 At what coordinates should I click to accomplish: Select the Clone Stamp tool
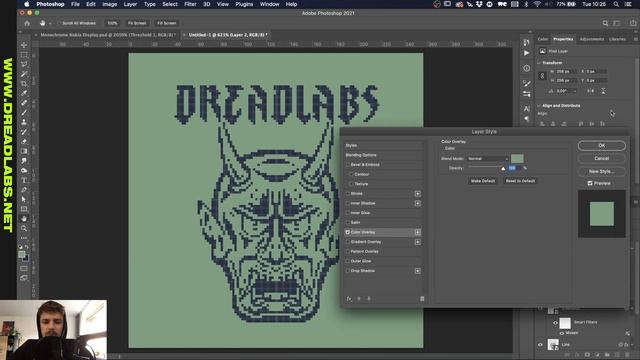[x=24, y=122]
